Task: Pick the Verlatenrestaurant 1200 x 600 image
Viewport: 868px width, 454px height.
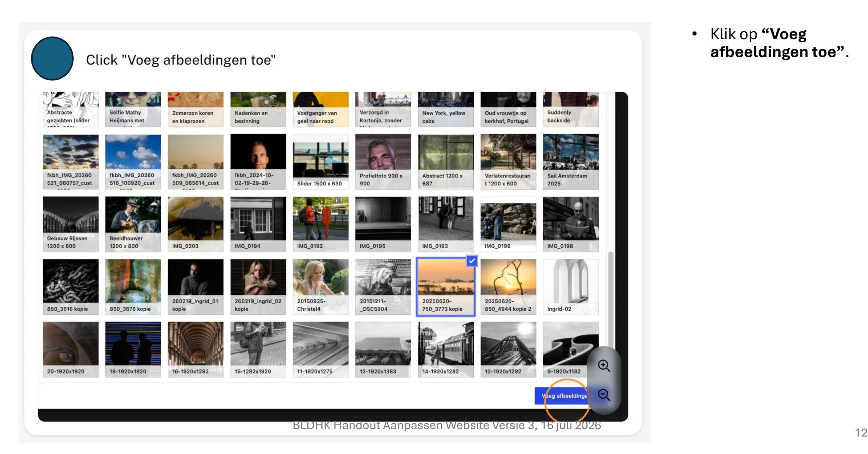Action: [508, 162]
